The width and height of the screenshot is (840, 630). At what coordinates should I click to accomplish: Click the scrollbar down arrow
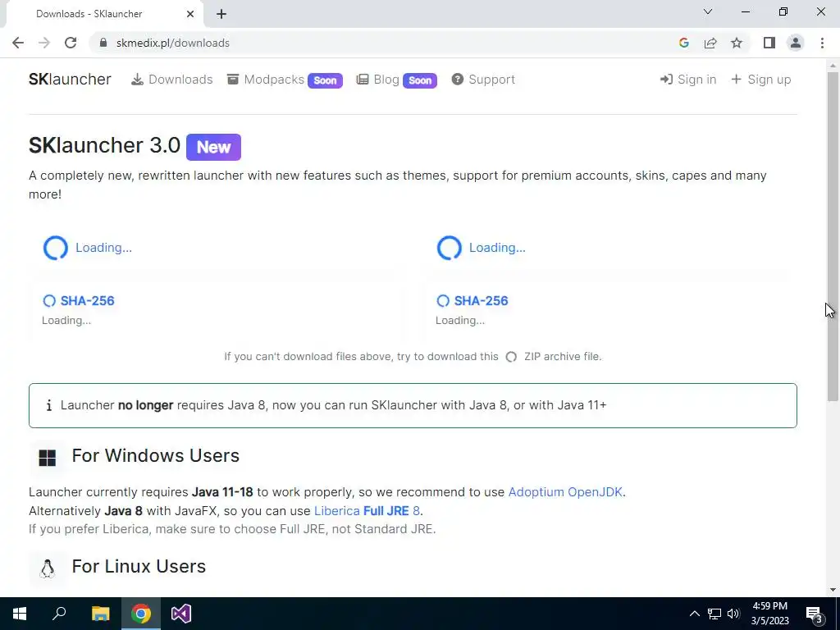pyautogui.click(x=833, y=590)
